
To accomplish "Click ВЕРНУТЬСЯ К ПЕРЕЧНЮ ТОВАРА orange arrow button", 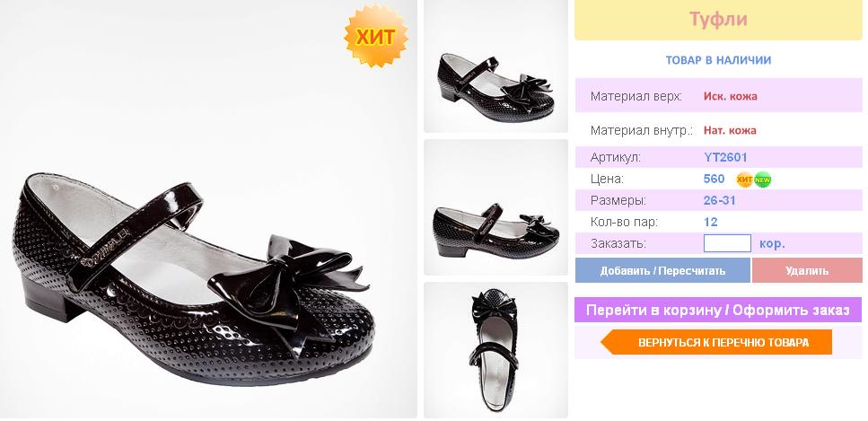I will [x=716, y=342].
